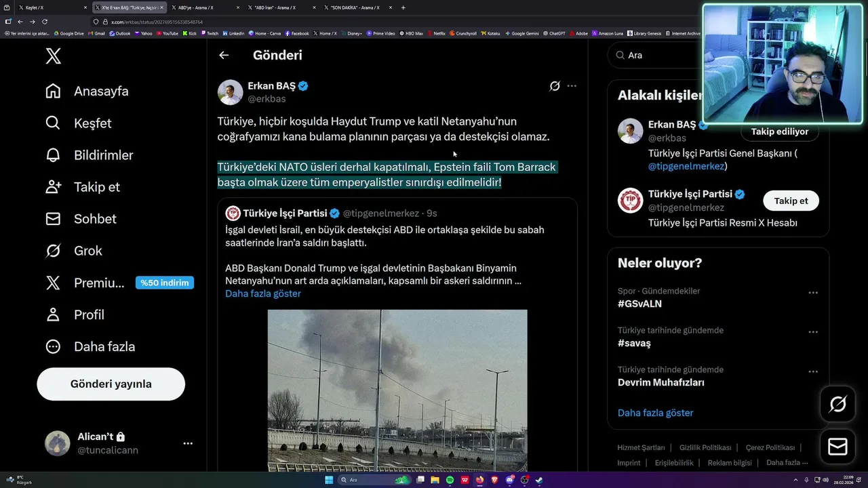Click Erkan BAŞ avatar in the post

point(230,92)
